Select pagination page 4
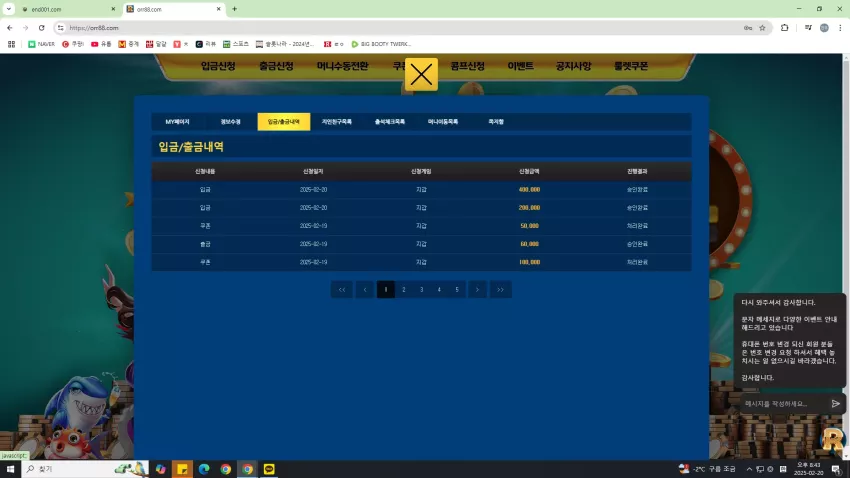850x478 pixels. point(439,289)
